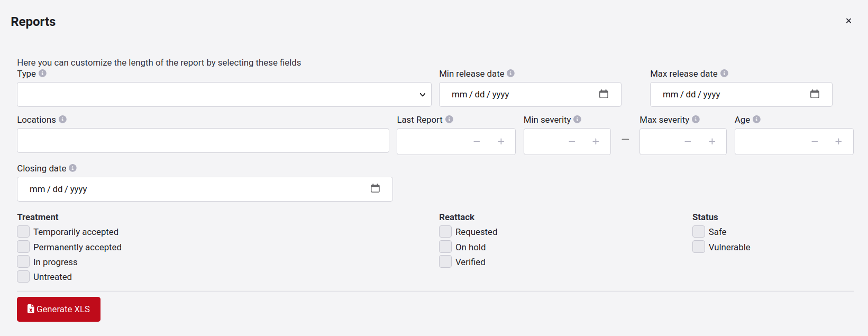Check Permanently accepted treatment
Viewport: 868px width, 336px height.
pyautogui.click(x=23, y=247)
